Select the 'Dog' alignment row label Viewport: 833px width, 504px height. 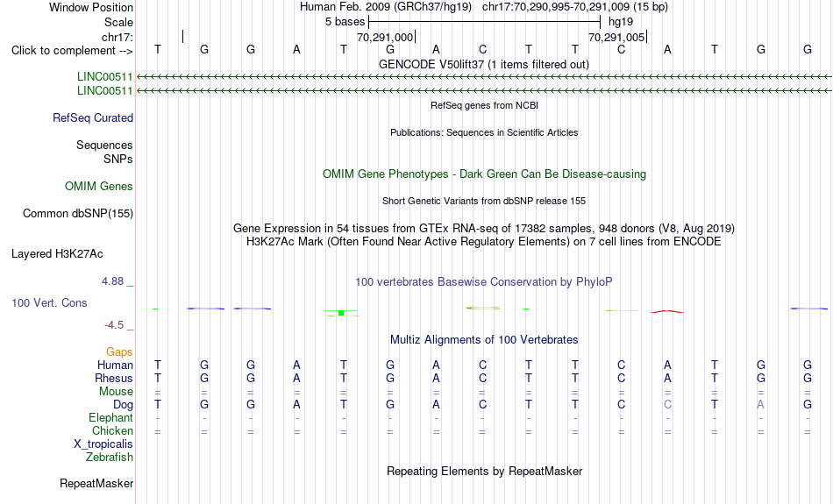[123, 405]
